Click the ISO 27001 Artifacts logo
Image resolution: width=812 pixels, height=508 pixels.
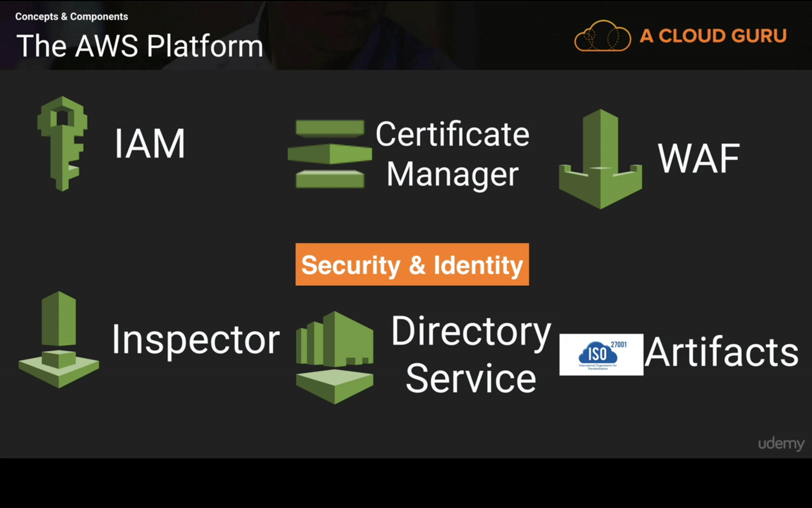601,354
